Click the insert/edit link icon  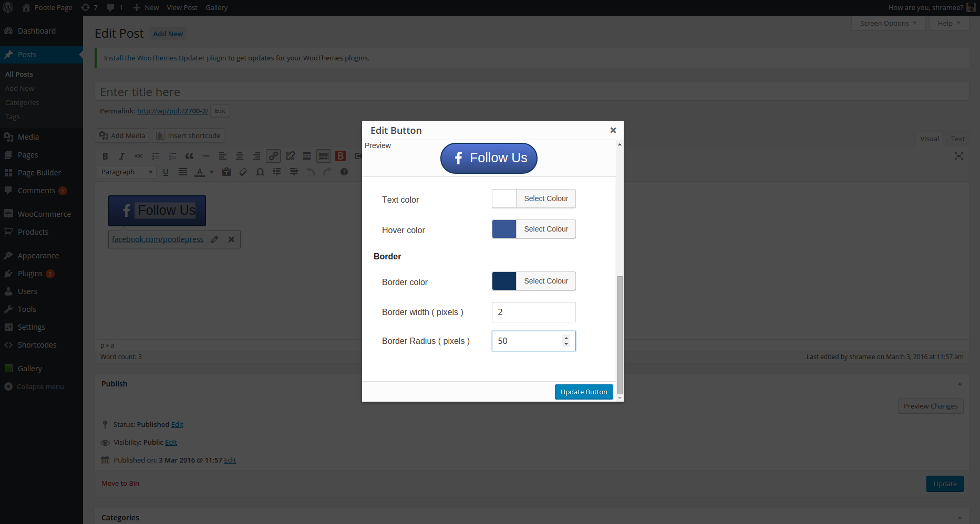273,156
